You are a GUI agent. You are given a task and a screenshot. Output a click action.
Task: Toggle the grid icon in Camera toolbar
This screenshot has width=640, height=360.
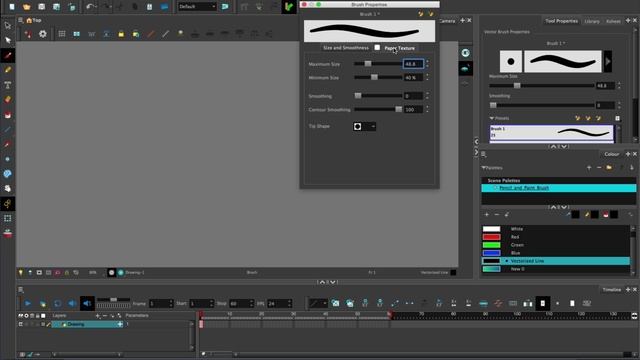pos(62,34)
